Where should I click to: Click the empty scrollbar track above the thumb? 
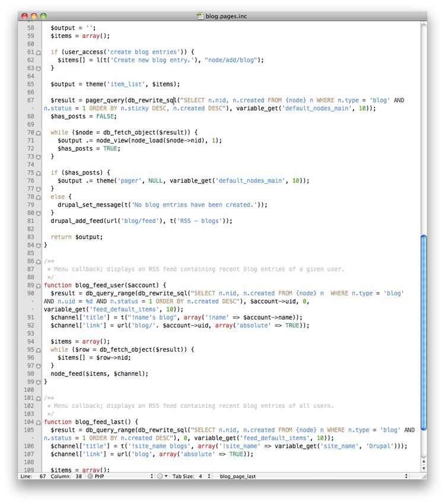424,129
